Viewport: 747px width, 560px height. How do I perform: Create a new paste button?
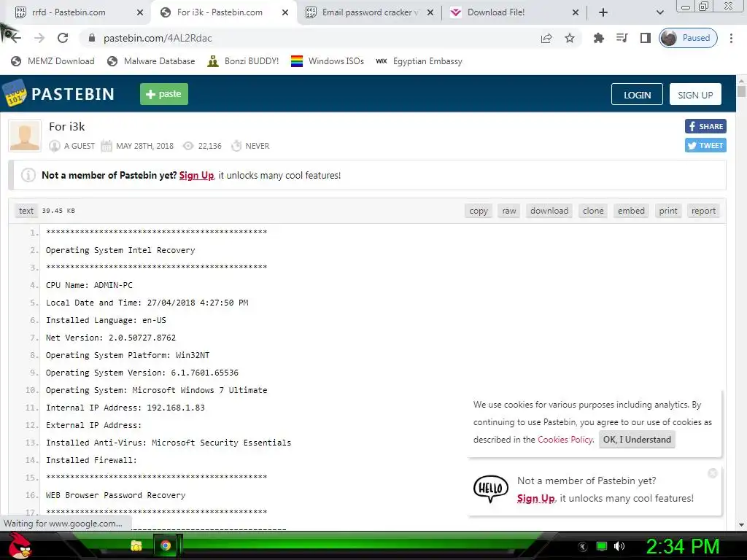164,94
